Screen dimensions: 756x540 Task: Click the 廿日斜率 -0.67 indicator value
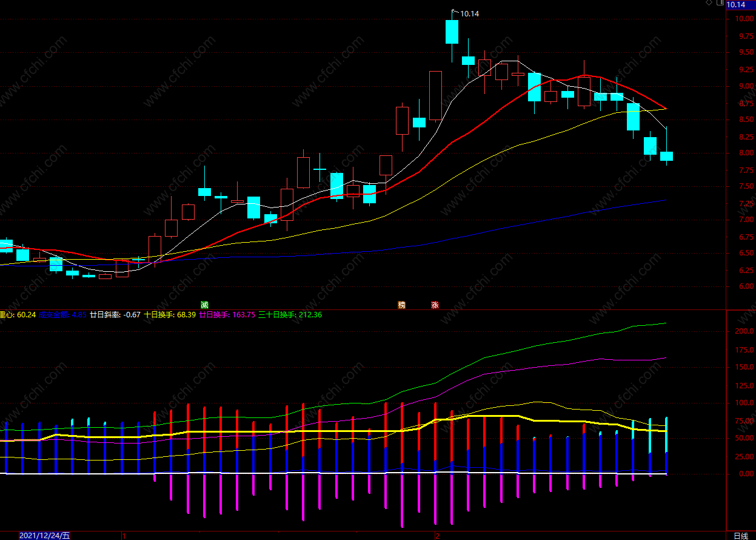(x=115, y=314)
